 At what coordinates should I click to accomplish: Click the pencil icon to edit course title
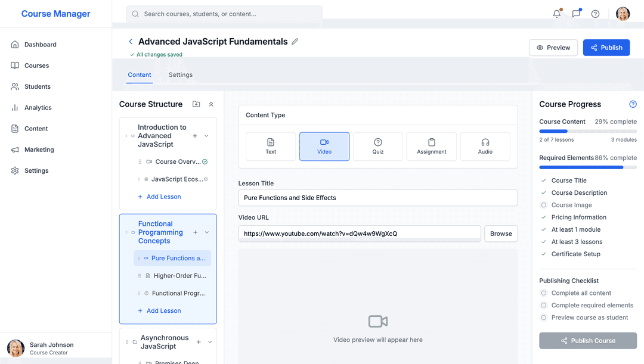pos(295,42)
